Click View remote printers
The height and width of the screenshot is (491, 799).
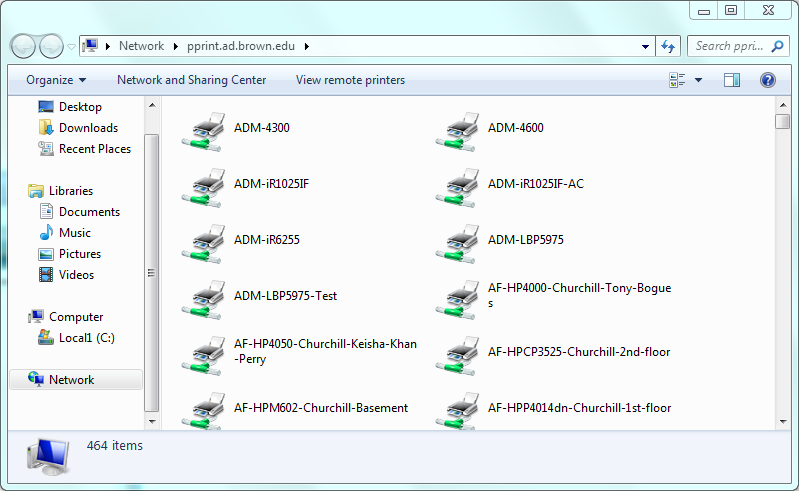pyautogui.click(x=351, y=80)
